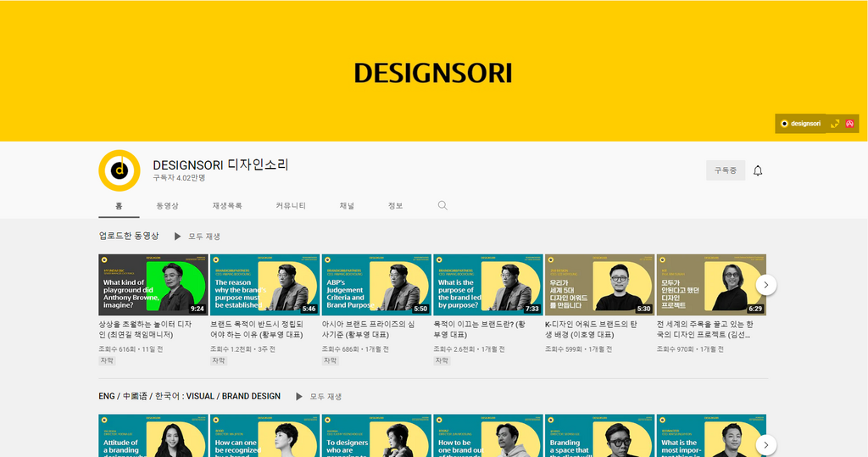Switch to the 동영상 tab
This screenshot has height=457, width=868.
167,205
